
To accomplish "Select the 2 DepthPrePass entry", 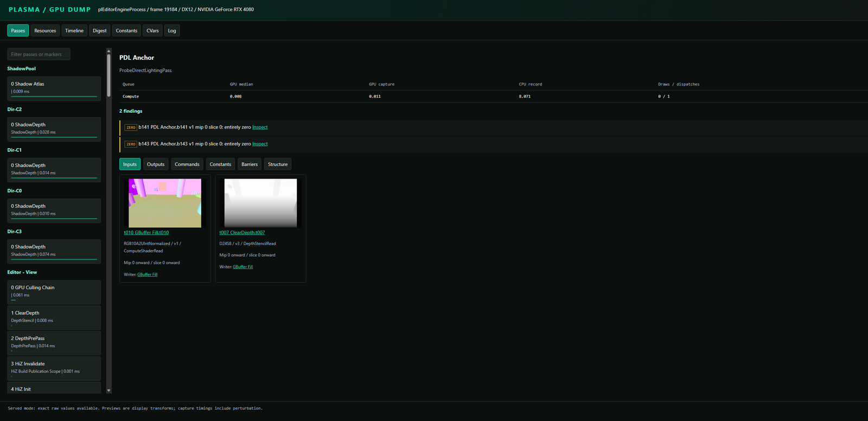I will pos(54,343).
